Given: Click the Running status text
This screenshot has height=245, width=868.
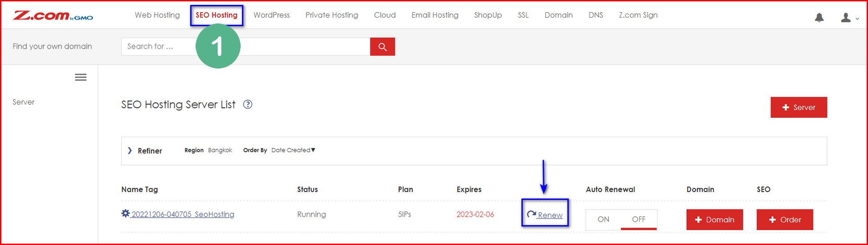Looking at the screenshot, I should 311,214.
